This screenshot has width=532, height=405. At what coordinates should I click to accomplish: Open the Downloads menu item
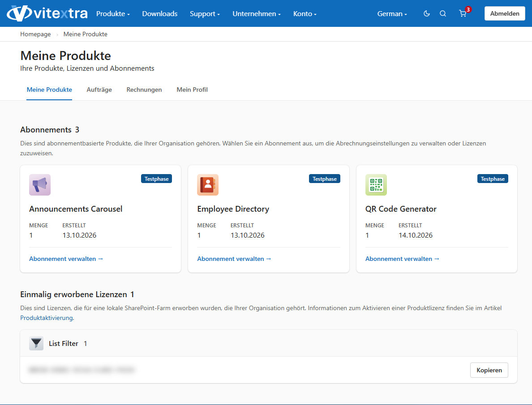(160, 13)
